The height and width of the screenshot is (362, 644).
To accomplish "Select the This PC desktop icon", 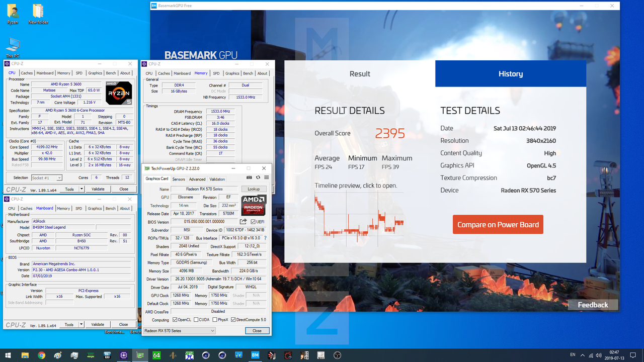I will coord(13,47).
